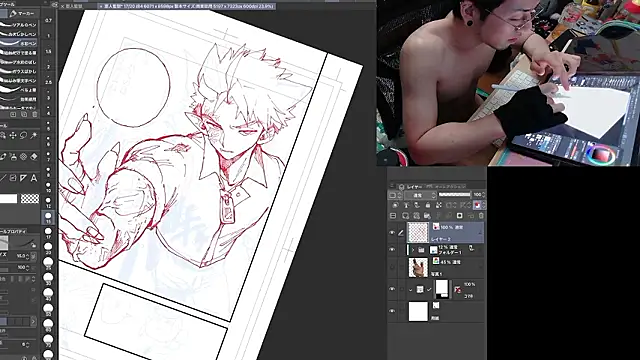Image resolution: width=640 pixels, height=360 pixels.
Task: Click the delete layer trash icon
Action: [481, 216]
